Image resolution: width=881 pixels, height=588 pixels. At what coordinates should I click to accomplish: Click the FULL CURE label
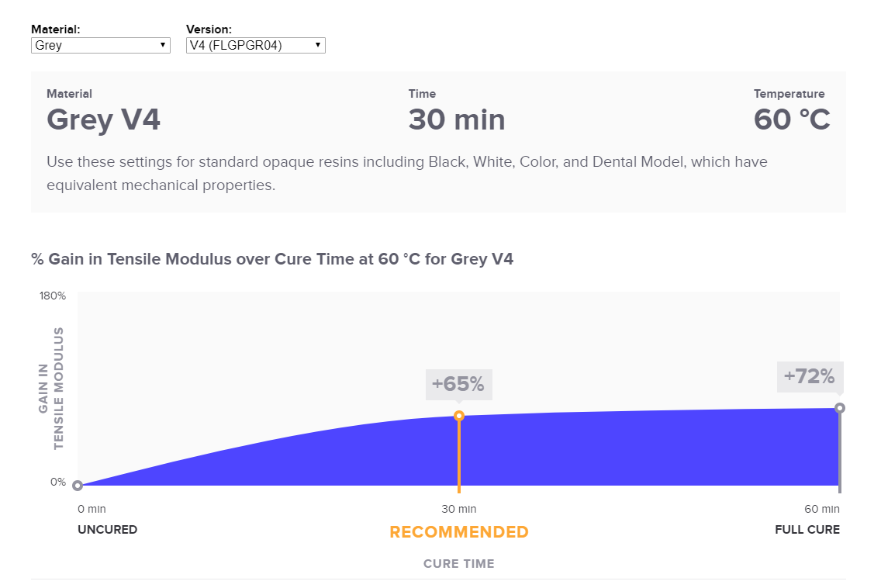[807, 530]
